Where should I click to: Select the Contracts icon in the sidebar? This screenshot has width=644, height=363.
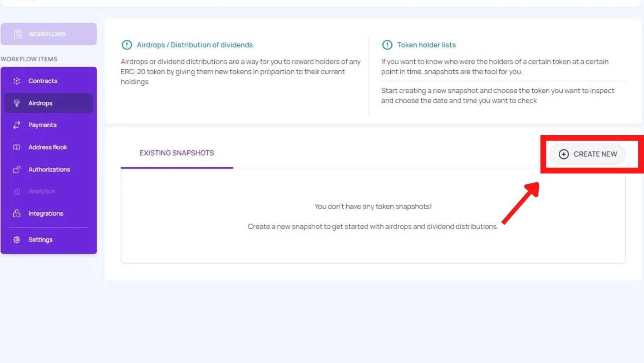coord(16,81)
